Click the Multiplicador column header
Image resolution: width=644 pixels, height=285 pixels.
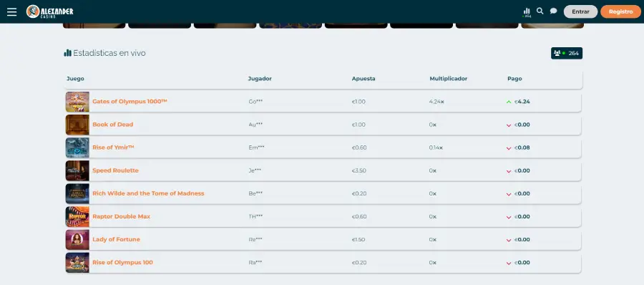click(x=448, y=79)
